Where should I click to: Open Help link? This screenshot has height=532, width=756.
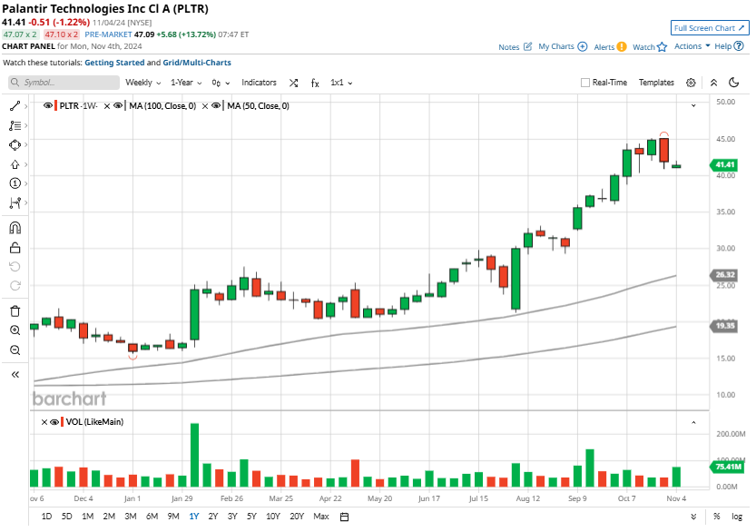729,46
